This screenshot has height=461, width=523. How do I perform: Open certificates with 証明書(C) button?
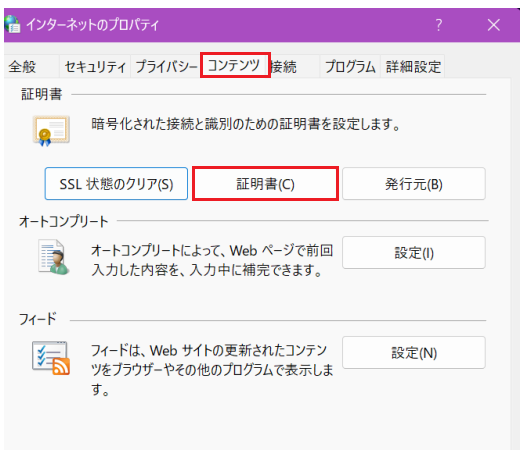(x=266, y=184)
